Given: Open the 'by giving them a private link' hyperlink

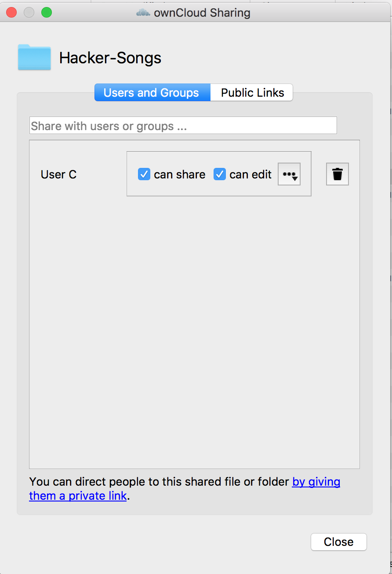Looking at the screenshot, I should pyautogui.click(x=316, y=482).
